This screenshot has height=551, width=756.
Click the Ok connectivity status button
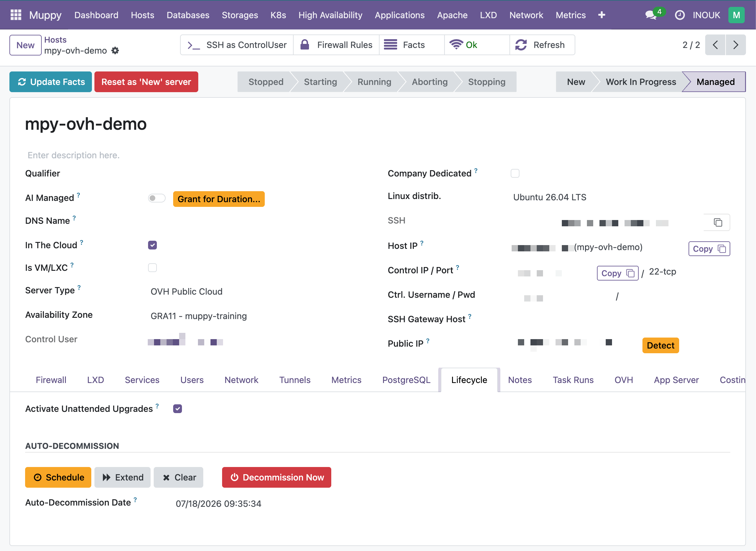coord(477,45)
